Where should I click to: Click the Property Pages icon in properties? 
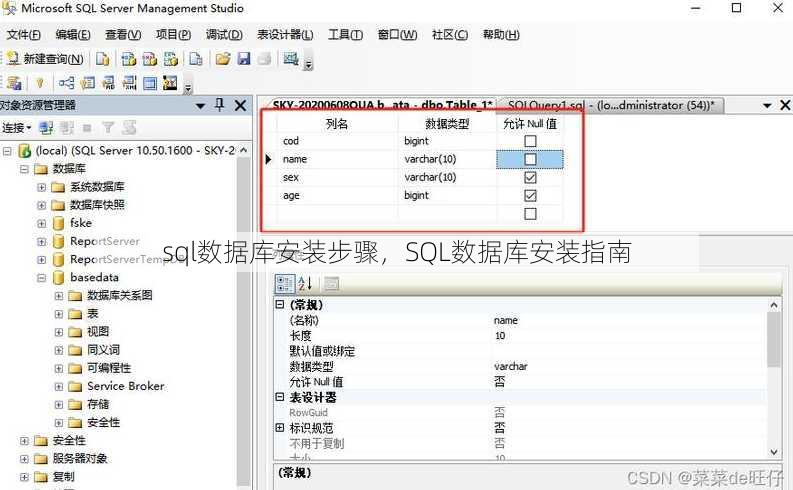(331, 284)
